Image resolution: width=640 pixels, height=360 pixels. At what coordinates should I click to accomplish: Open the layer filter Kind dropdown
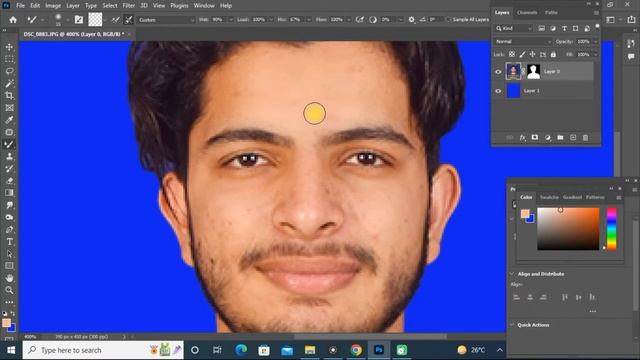514,29
